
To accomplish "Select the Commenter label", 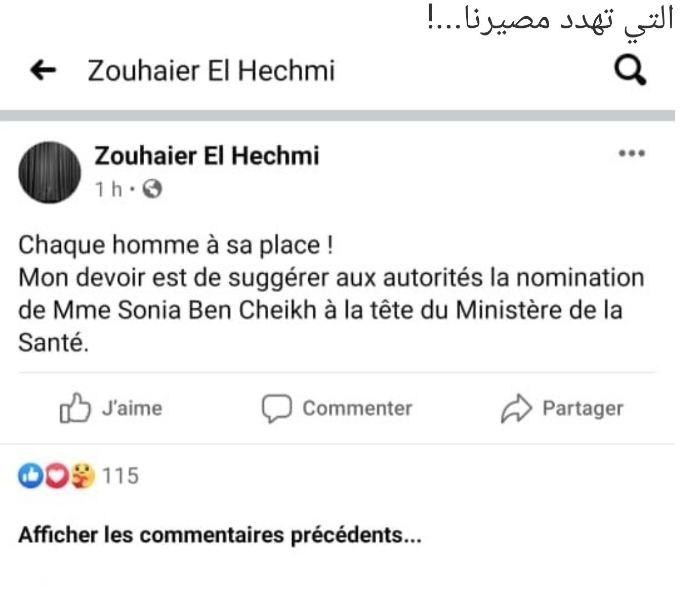I will [x=357, y=408].
